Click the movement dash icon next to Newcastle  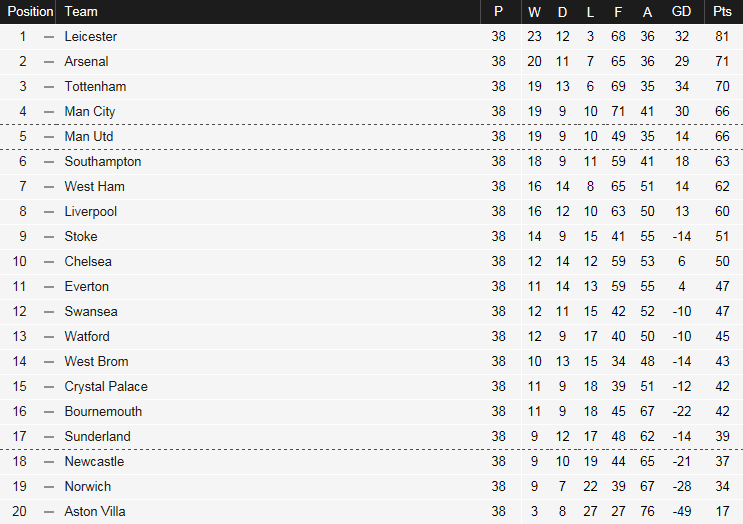pos(49,461)
